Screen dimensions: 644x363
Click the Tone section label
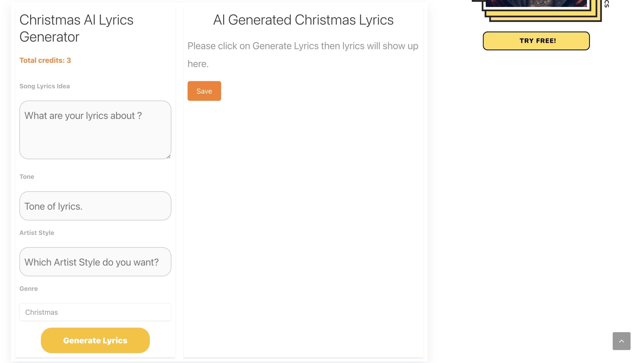tap(27, 176)
